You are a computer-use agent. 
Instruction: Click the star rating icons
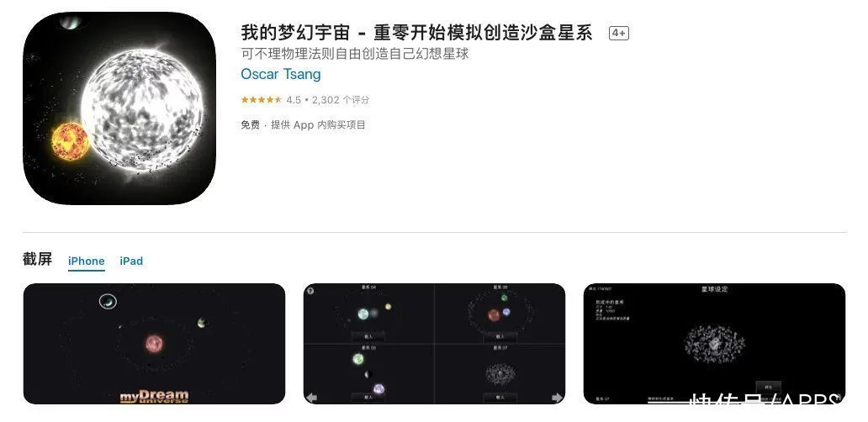coord(262,100)
